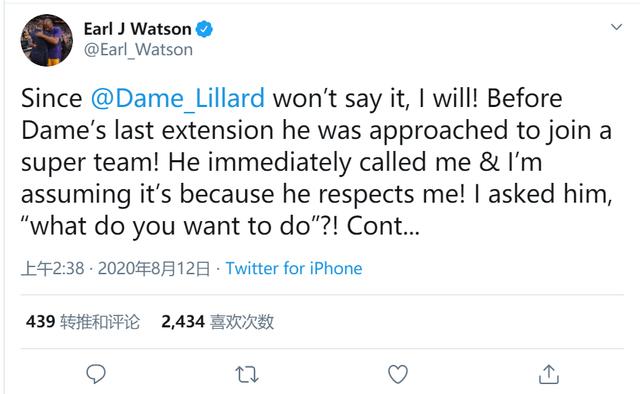Click the tweet date 2020年8月12日
Screen dimensions: 640x394
tap(154, 269)
